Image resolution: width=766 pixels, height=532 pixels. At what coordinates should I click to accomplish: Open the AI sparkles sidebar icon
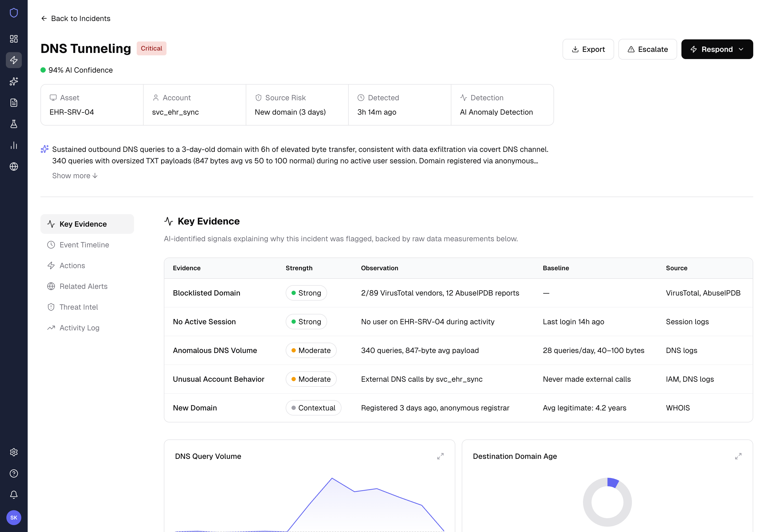[14, 81]
